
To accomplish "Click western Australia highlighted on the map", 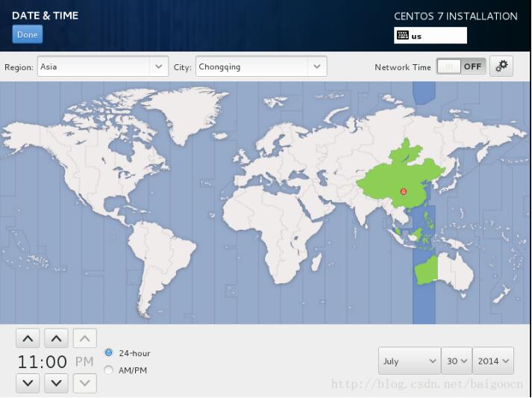I will 427,270.
